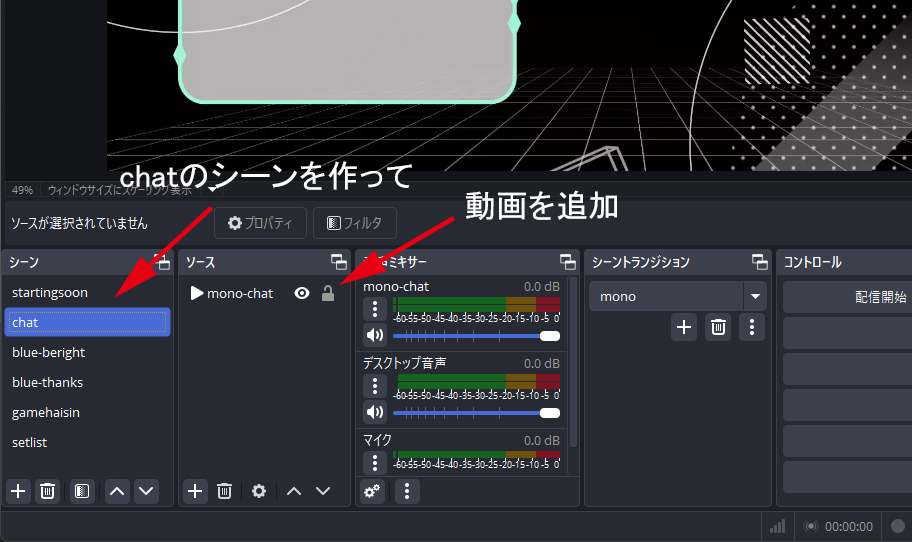The width and height of the screenshot is (912, 542).
Task: Open mono-chat mixer three-dot options menu
Action: click(x=375, y=309)
